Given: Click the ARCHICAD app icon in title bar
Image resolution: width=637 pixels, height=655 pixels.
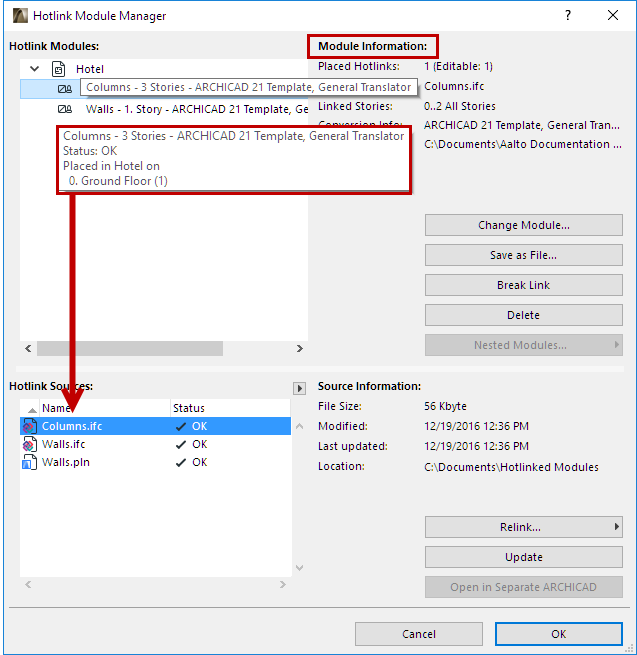Looking at the screenshot, I should pos(20,15).
